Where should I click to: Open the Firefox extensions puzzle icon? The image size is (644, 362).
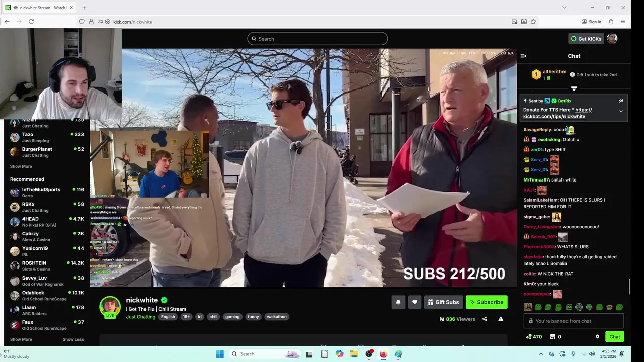point(611,22)
